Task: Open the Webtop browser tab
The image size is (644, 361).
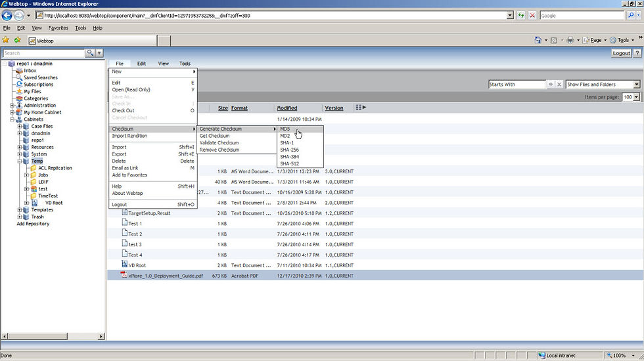Action: coord(93,41)
